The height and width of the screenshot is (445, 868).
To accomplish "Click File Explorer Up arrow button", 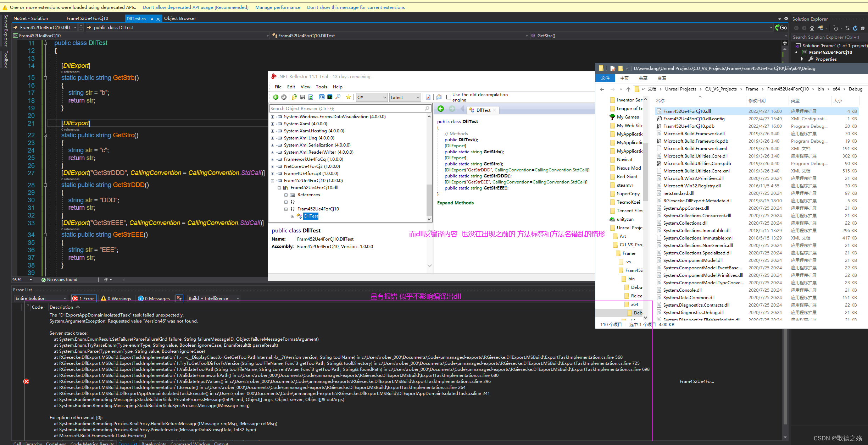I will [x=628, y=89].
